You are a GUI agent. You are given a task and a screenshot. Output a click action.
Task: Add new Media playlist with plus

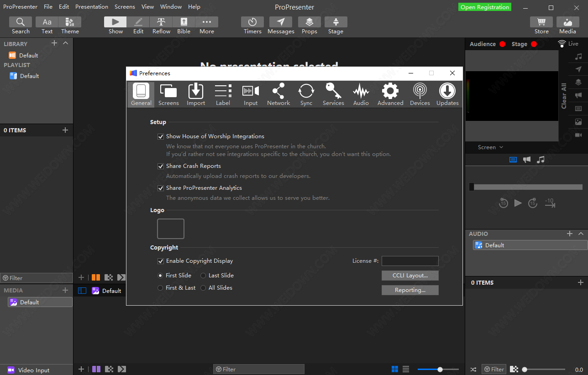65,290
